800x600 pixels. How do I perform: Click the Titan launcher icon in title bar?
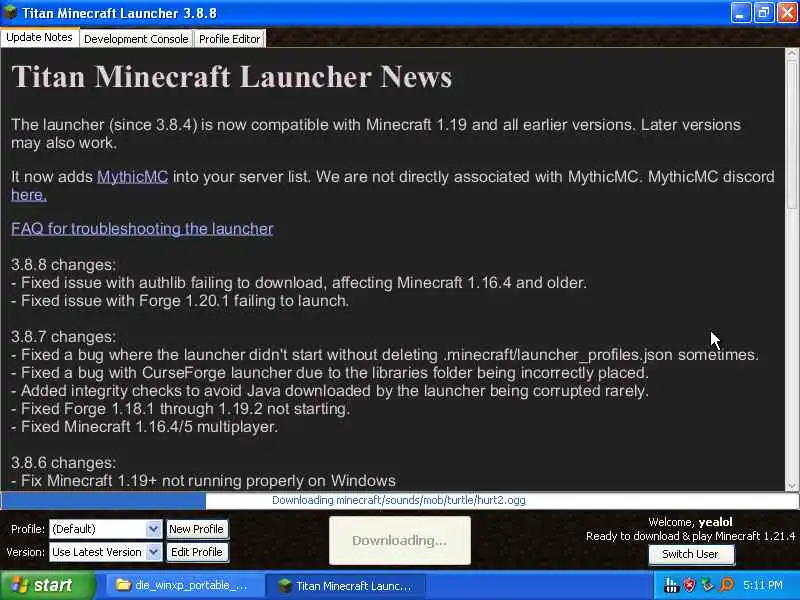tap(10, 12)
